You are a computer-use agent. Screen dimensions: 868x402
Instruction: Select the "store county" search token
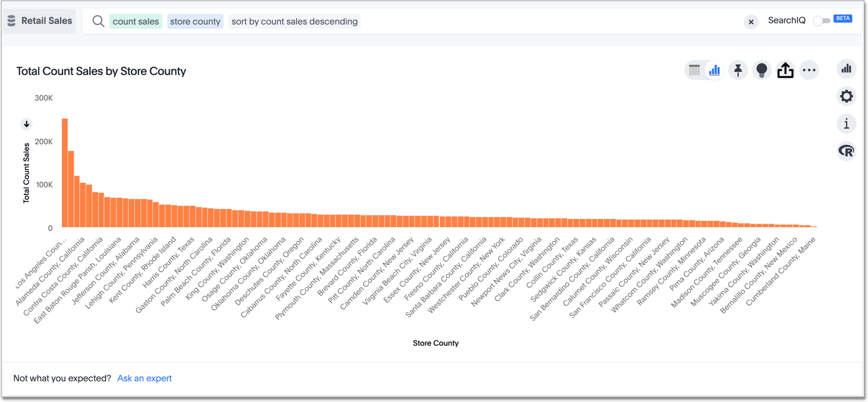195,21
